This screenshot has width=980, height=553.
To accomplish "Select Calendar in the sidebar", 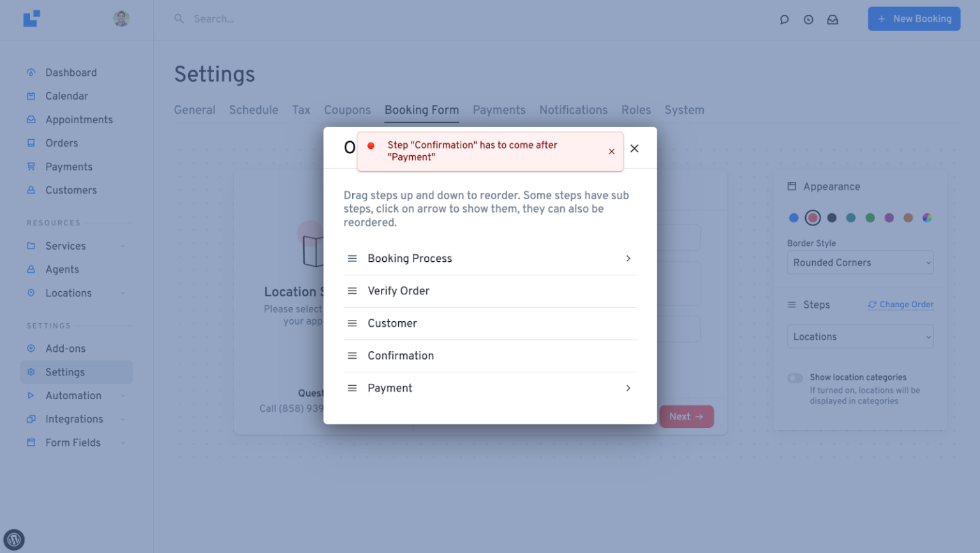I will 66,96.
